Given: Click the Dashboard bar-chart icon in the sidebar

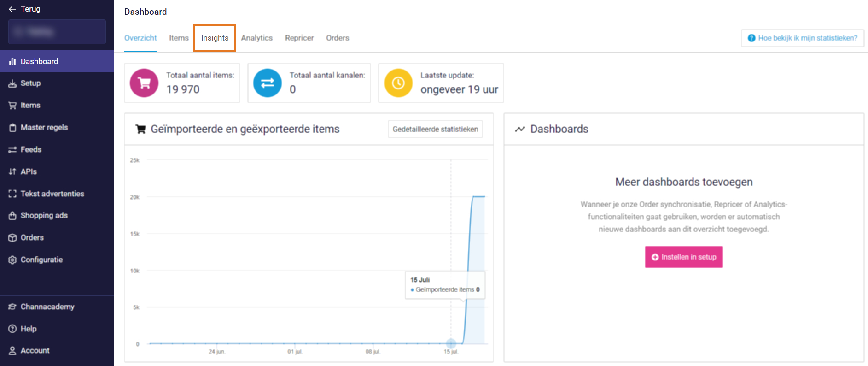Looking at the screenshot, I should point(12,61).
